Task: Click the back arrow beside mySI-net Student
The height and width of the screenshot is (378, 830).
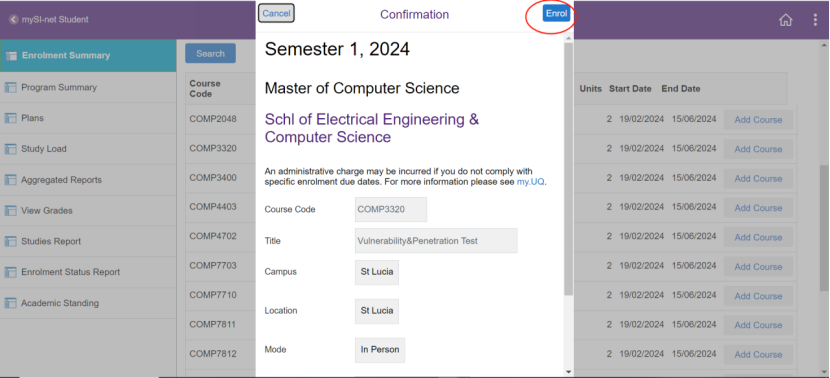Action: point(13,20)
